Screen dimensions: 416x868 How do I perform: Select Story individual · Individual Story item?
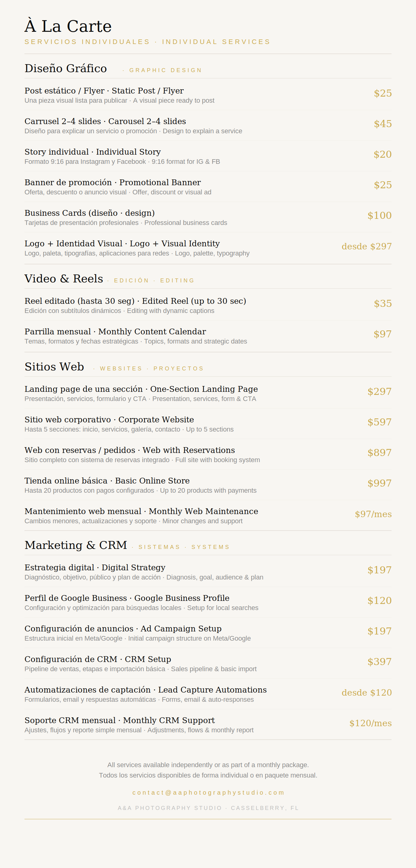(208, 156)
